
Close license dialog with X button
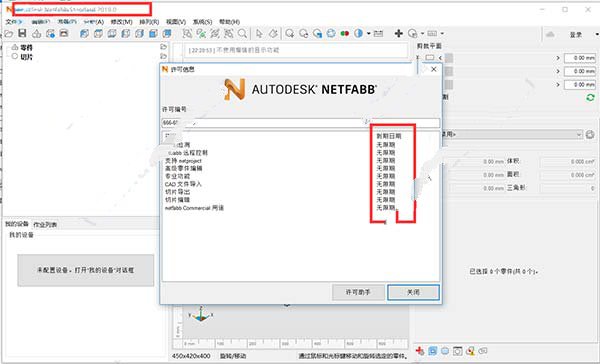click(434, 69)
